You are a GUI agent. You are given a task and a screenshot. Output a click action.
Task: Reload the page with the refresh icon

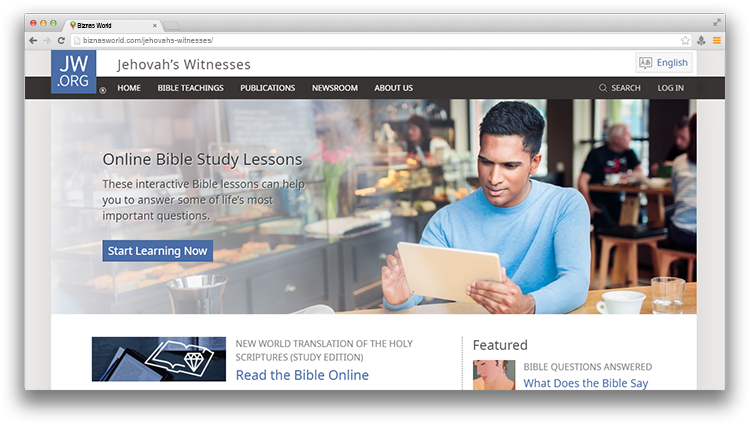[x=61, y=41]
